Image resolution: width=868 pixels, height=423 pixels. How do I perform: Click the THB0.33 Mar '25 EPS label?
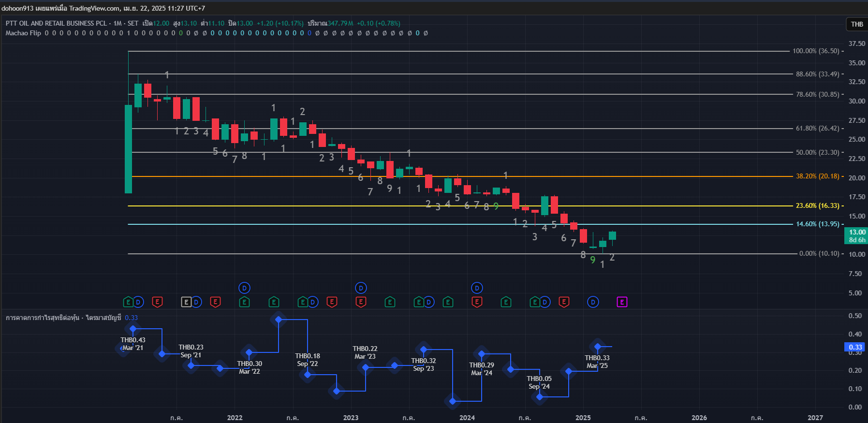point(597,362)
